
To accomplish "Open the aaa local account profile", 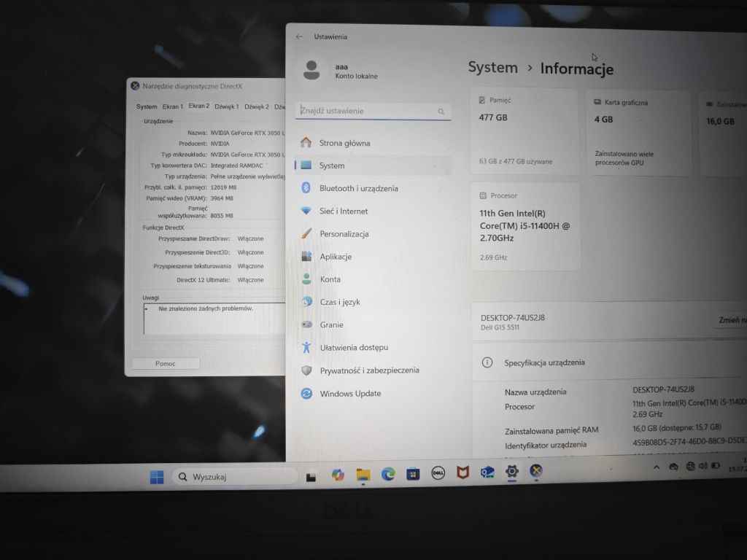I will point(341,71).
